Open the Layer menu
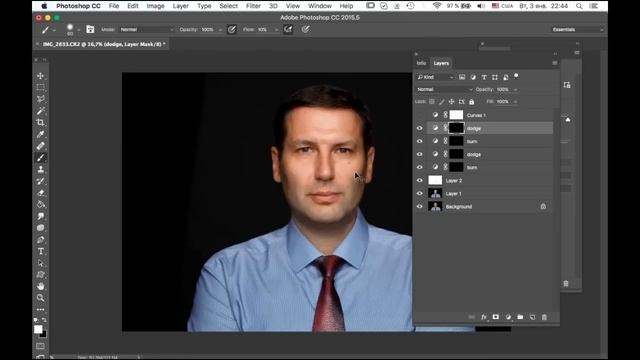Screen dimensions: 640x360 pos(180,6)
